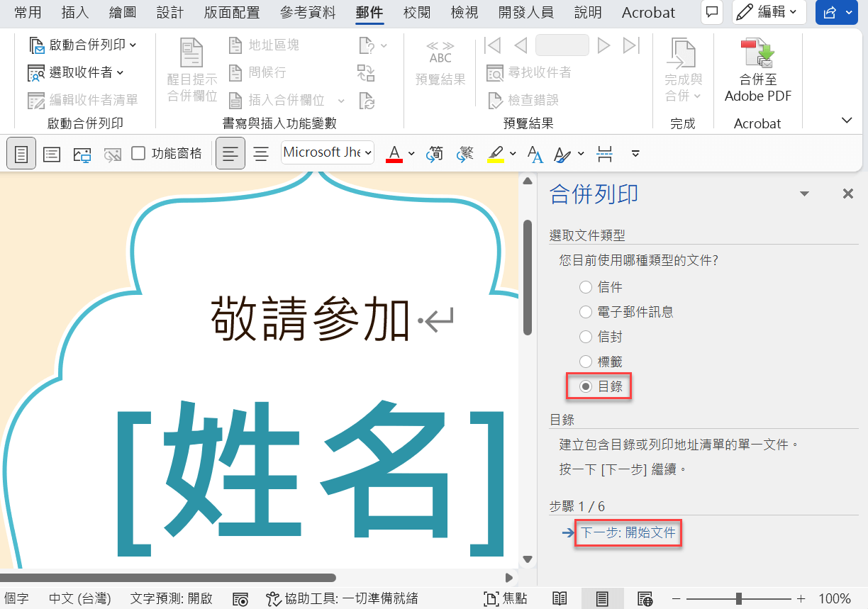This screenshot has height=609, width=868.
Task: Apply the red font color button
Action: pos(394,153)
